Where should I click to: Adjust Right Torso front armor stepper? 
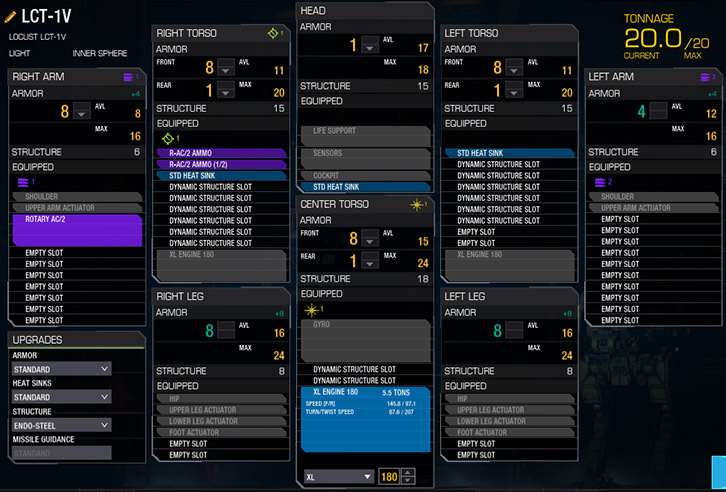225,67
